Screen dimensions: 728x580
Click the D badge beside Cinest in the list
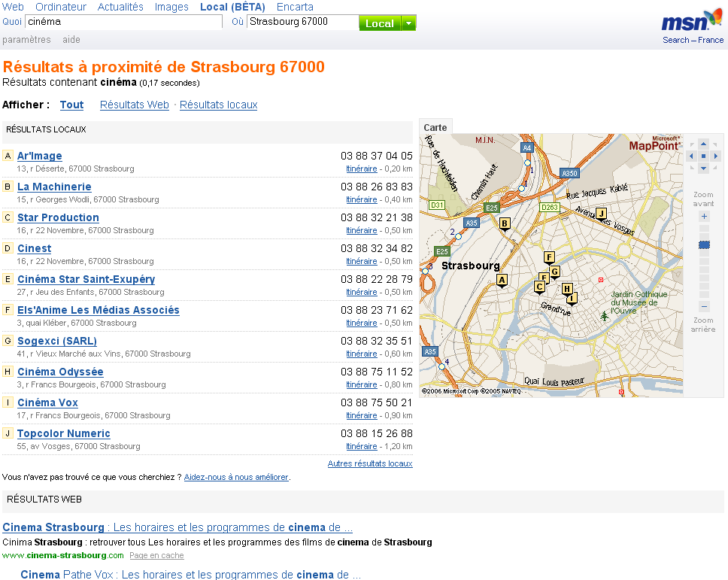pos(8,248)
